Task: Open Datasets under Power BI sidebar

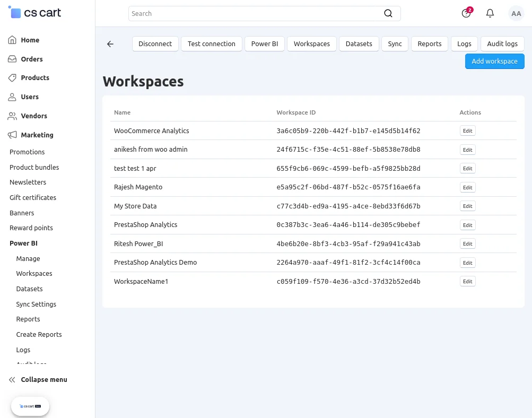Action: click(30, 289)
